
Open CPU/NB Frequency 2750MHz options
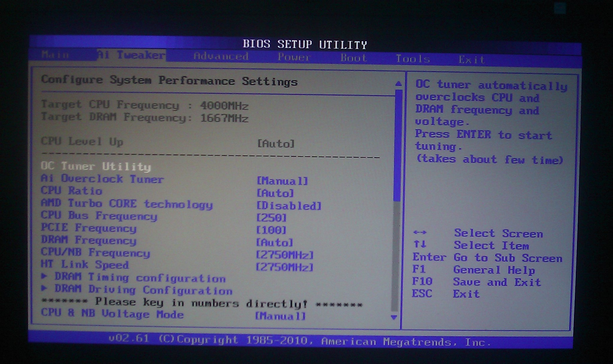pyautogui.click(x=284, y=255)
